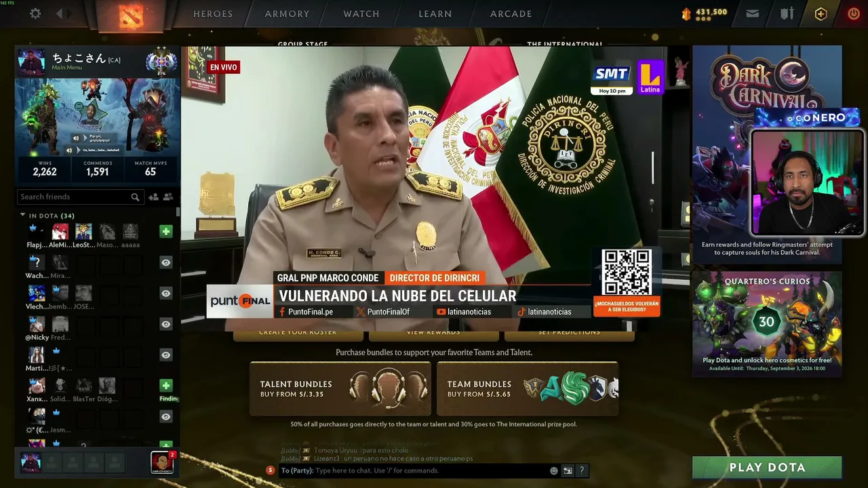The image size is (868, 488).
Task: Open LeoSt... friend avatar
Action: tap(83, 232)
